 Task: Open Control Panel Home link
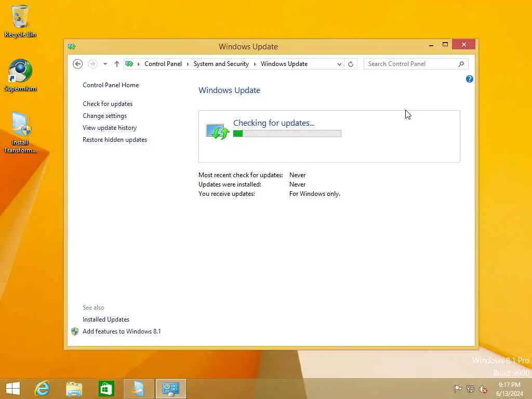tap(111, 85)
